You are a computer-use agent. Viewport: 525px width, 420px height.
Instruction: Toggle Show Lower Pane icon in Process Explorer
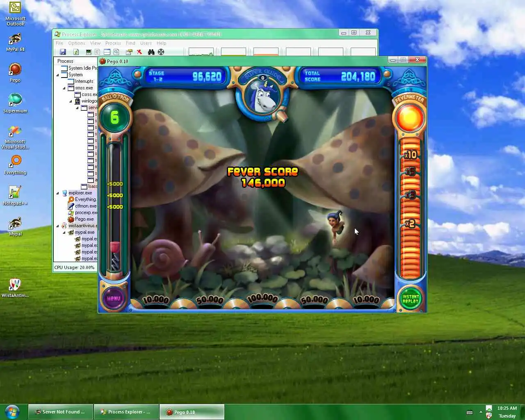click(107, 52)
